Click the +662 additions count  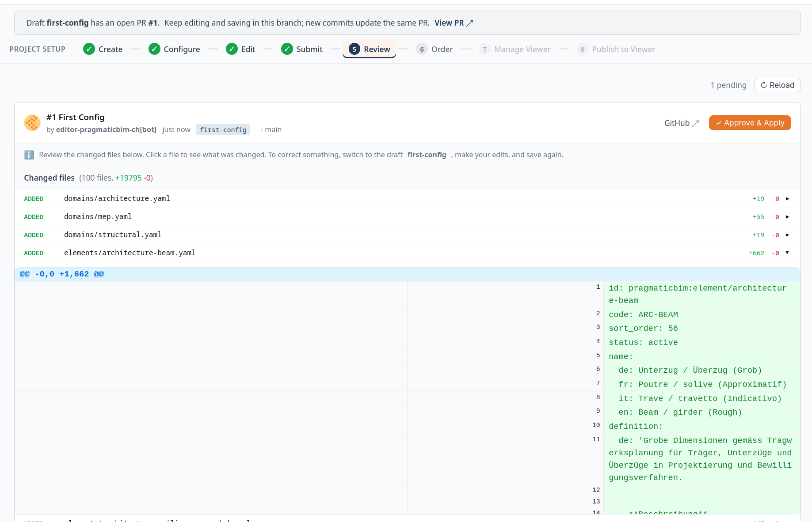click(756, 253)
